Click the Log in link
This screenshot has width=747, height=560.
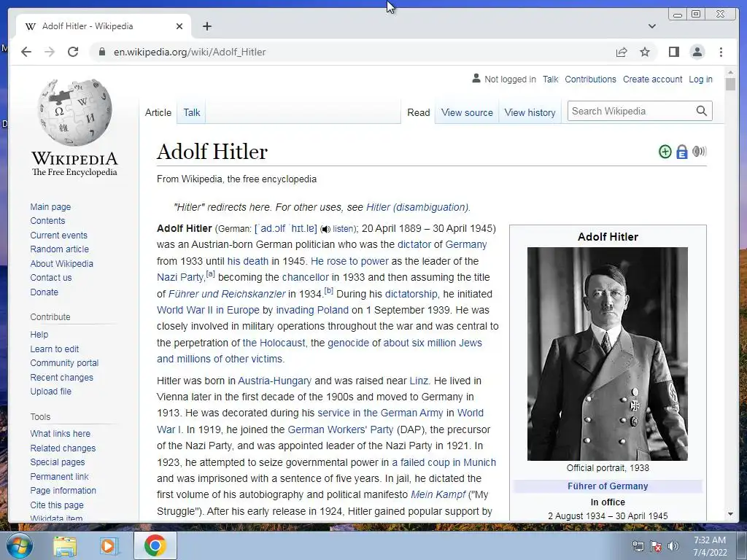pyautogui.click(x=700, y=79)
